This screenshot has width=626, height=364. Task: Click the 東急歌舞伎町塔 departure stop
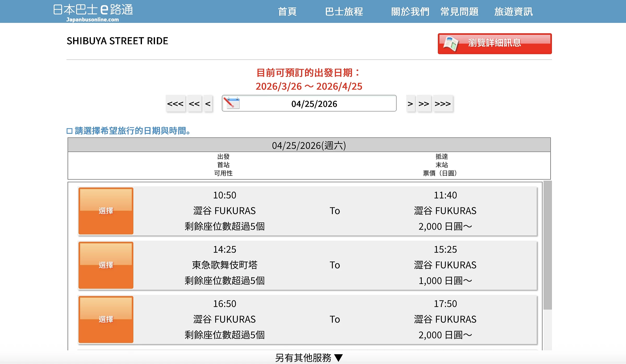[224, 265]
